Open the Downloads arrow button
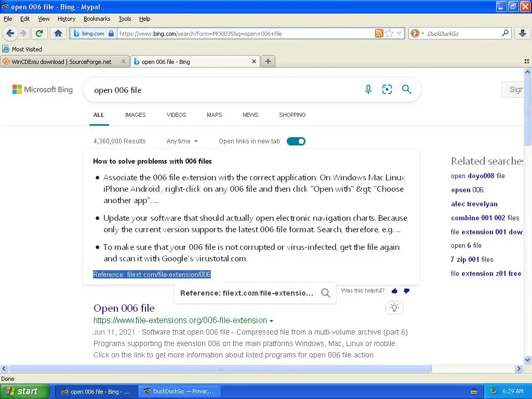This screenshot has height=399, width=532. (x=523, y=33)
